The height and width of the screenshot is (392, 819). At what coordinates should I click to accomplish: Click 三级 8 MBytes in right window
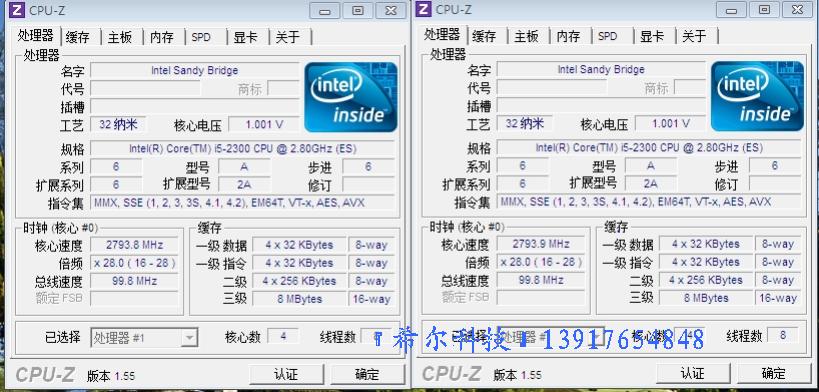pyautogui.click(x=706, y=298)
